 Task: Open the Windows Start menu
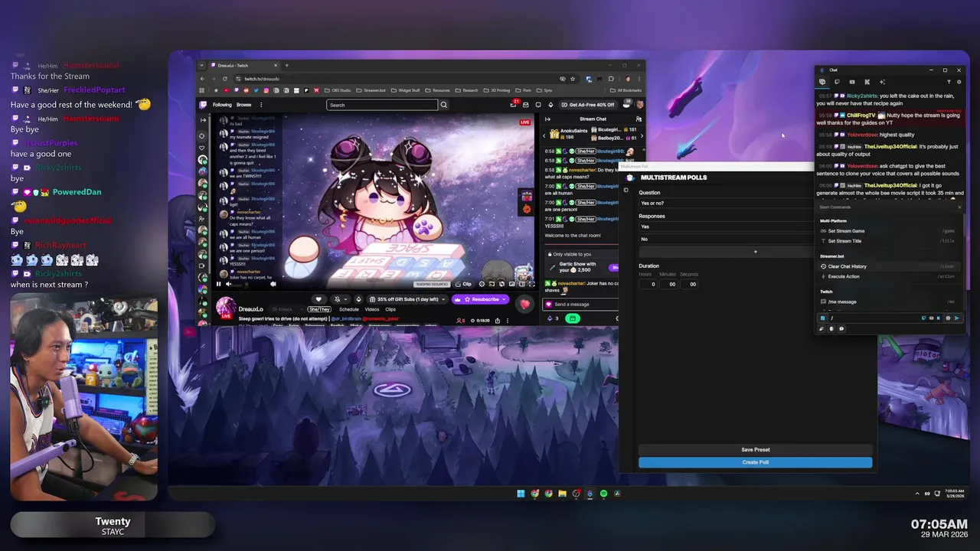[x=521, y=494]
